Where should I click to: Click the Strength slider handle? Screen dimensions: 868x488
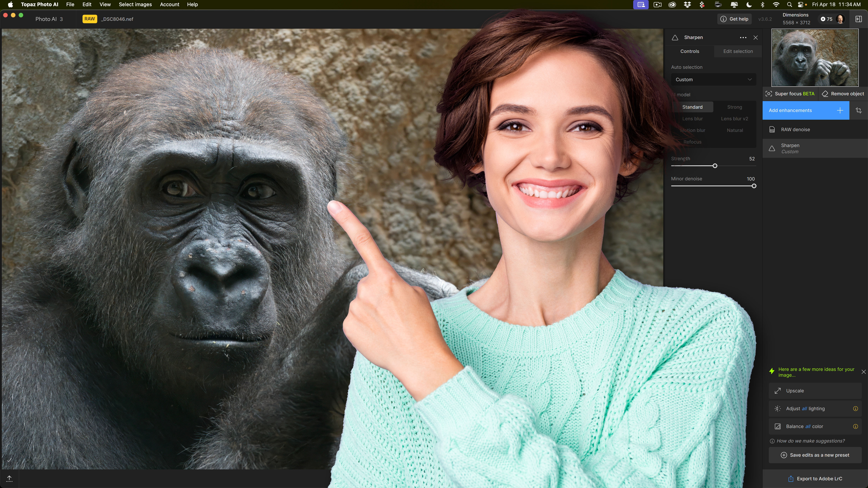point(715,166)
